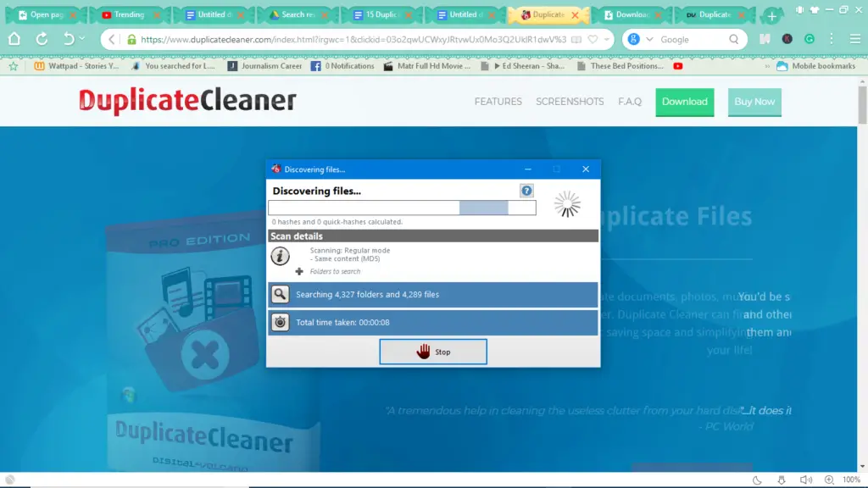Toggle sound with the speaker icon
The width and height of the screenshot is (868, 488).
pyautogui.click(x=805, y=480)
